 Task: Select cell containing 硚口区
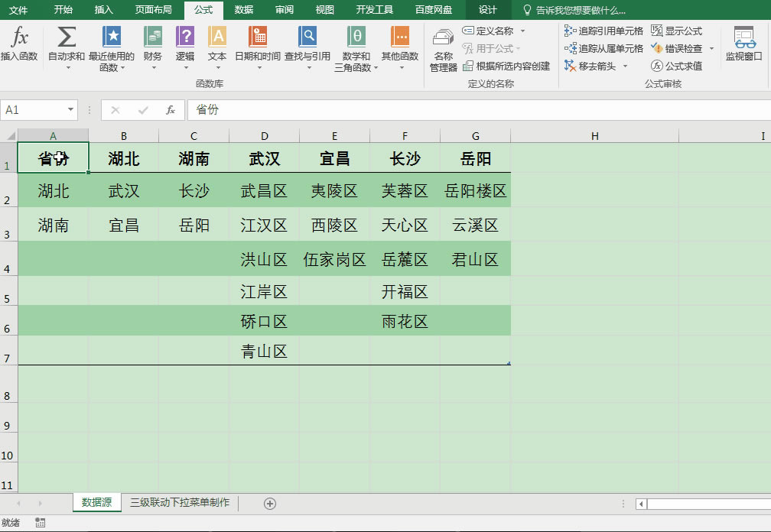[x=264, y=321]
